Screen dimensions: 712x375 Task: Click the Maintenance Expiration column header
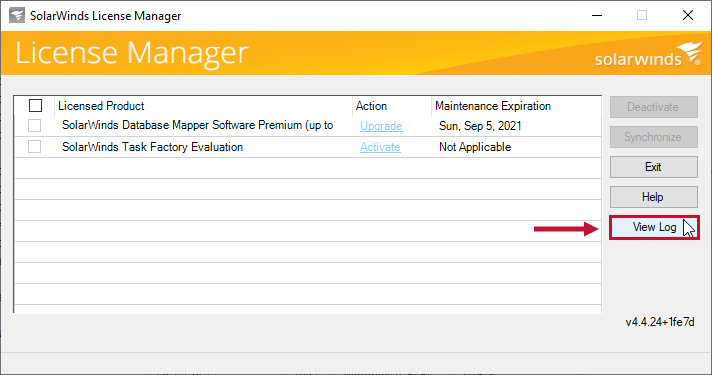(x=516, y=106)
